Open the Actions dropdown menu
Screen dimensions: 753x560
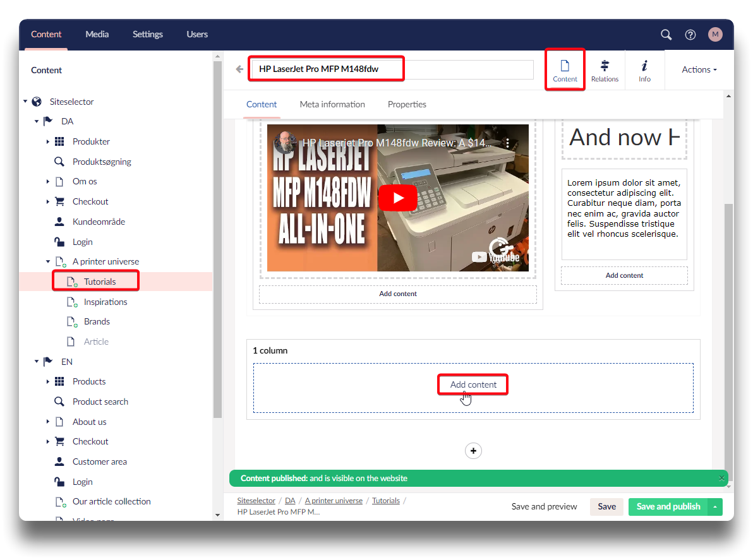click(699, 69)
